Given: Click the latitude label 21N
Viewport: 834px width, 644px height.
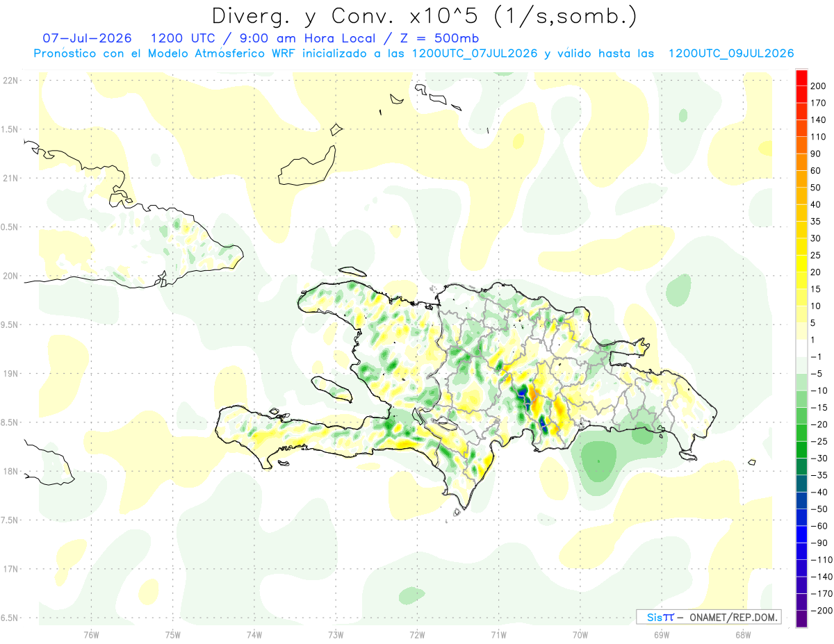Looking at the screenshot, I should [10, 178].
